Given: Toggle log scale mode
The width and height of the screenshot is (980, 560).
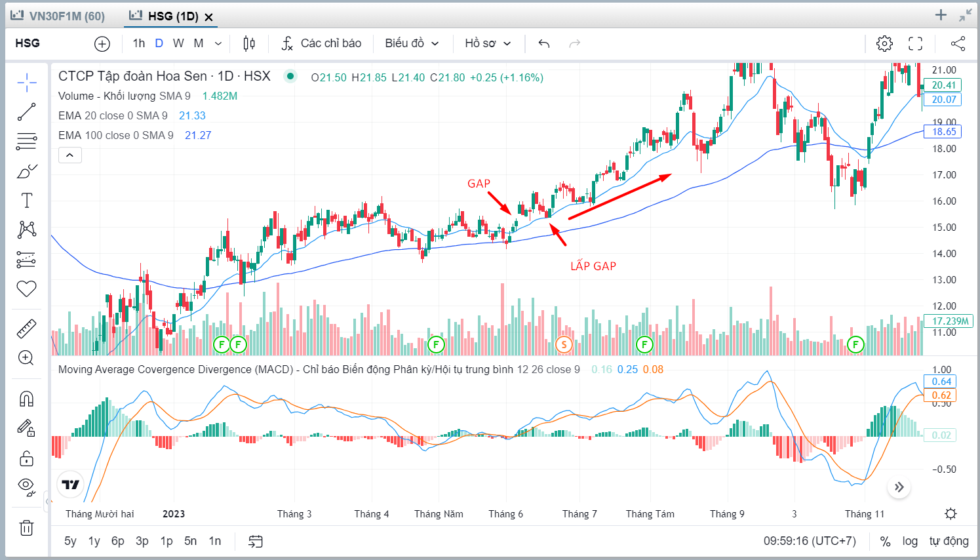Looking at the screenshot, I should [910, 541].
